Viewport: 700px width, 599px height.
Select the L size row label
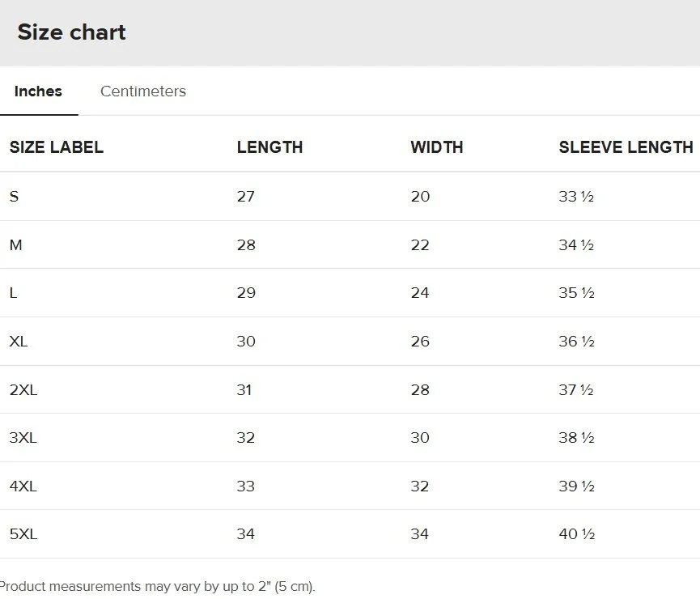click(x=13, y=293)
